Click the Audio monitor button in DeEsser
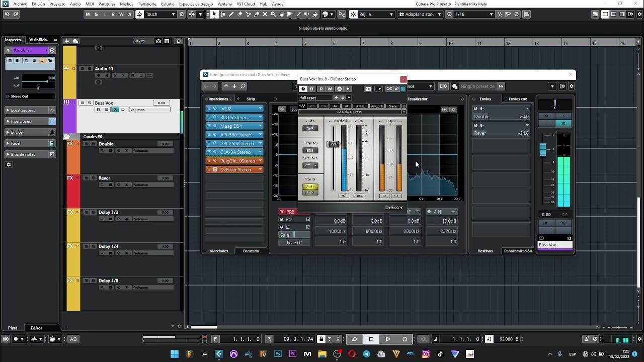Viewport: 644px width, 362px height. [x=310, y=187]
